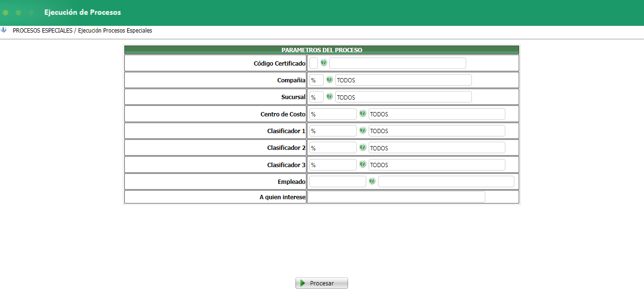644x306 pixels.
Task: Open help lookup for Empleado
Action: [x=372, y=181]
